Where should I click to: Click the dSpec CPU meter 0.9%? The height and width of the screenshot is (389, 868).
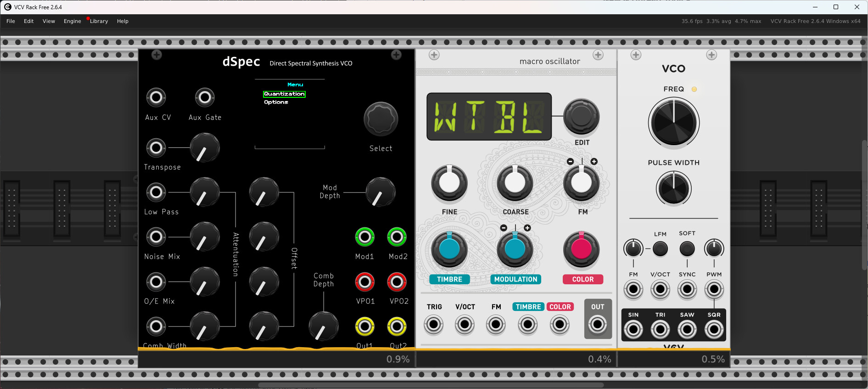[398, 359]
